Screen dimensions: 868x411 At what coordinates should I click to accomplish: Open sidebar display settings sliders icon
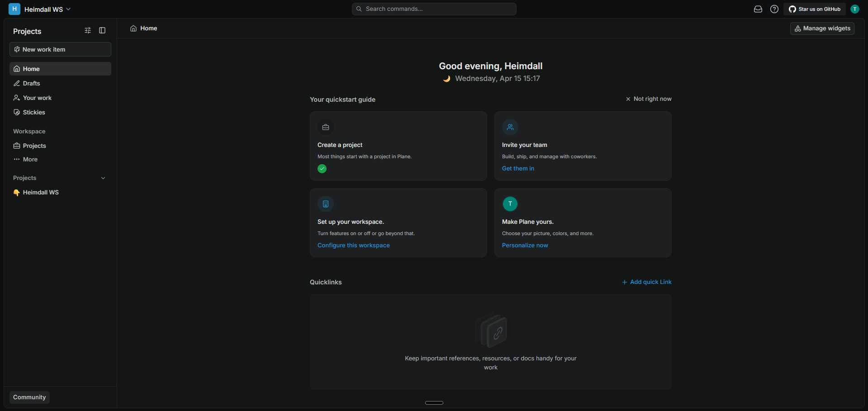(x=88, y=30)
